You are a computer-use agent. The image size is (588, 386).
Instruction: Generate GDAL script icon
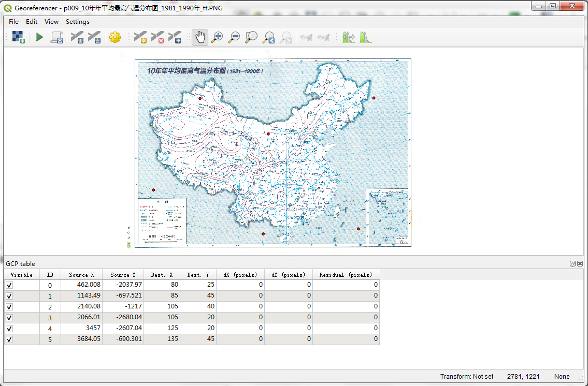click(56, 37)
